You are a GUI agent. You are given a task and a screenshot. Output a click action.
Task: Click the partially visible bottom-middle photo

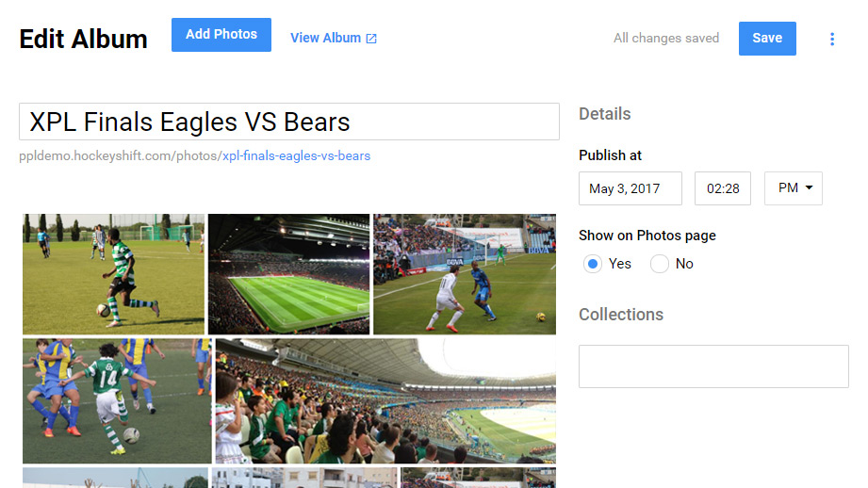tap(304, 478)
